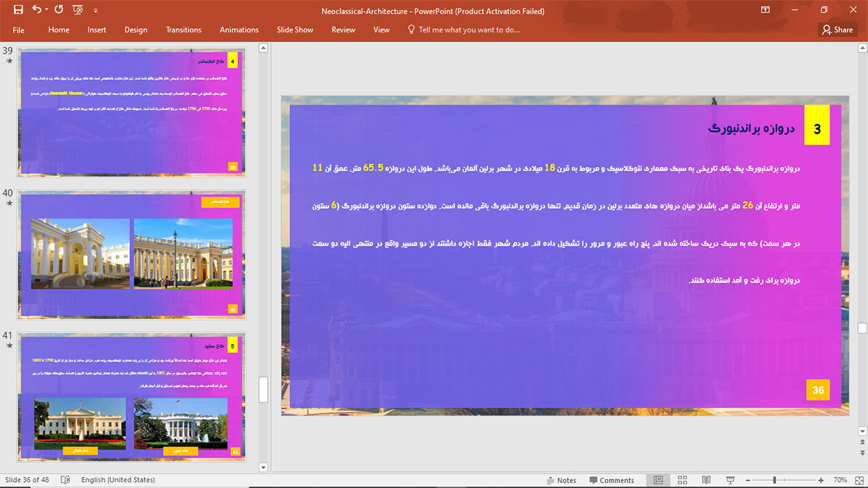Go to the Animations tab
868x488 pixels.
point(239,30)
